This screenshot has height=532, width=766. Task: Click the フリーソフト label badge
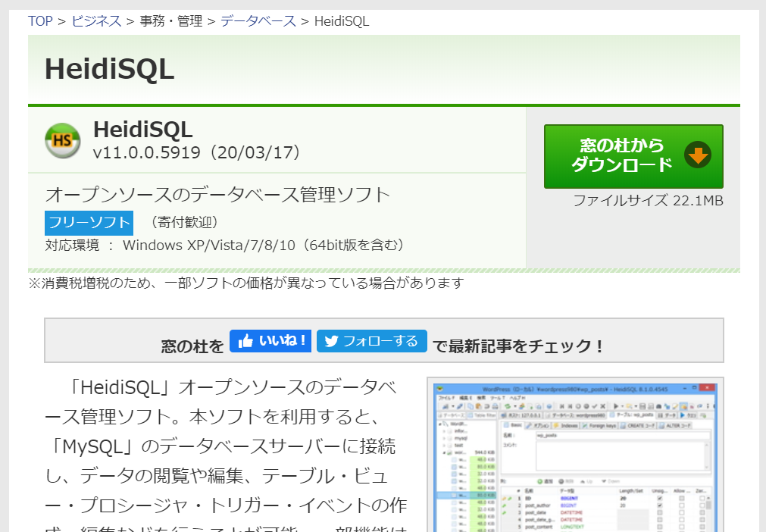(x=89, y=223)
